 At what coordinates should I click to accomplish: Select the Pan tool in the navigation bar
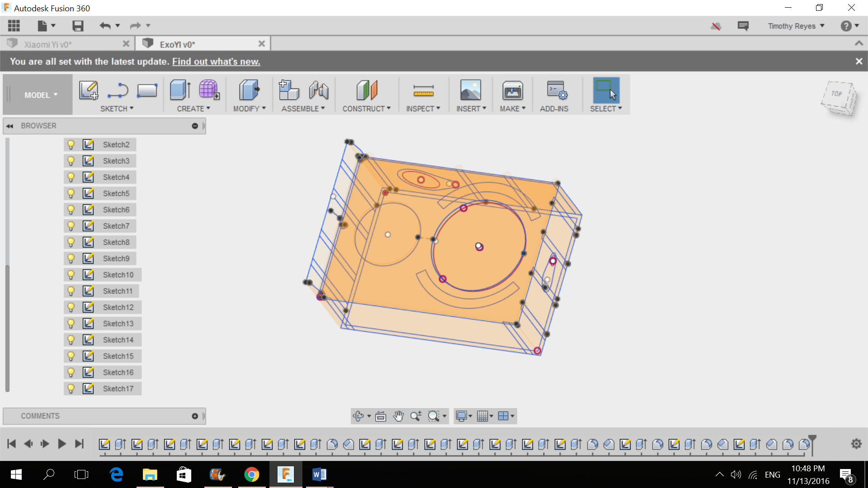pos(398,416)
